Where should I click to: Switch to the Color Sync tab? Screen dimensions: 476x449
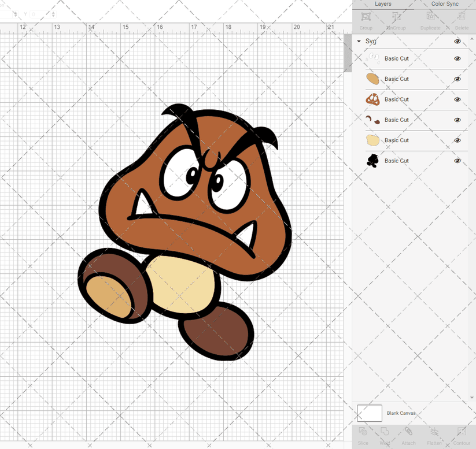pyautogui.click(x=445, y=4)
